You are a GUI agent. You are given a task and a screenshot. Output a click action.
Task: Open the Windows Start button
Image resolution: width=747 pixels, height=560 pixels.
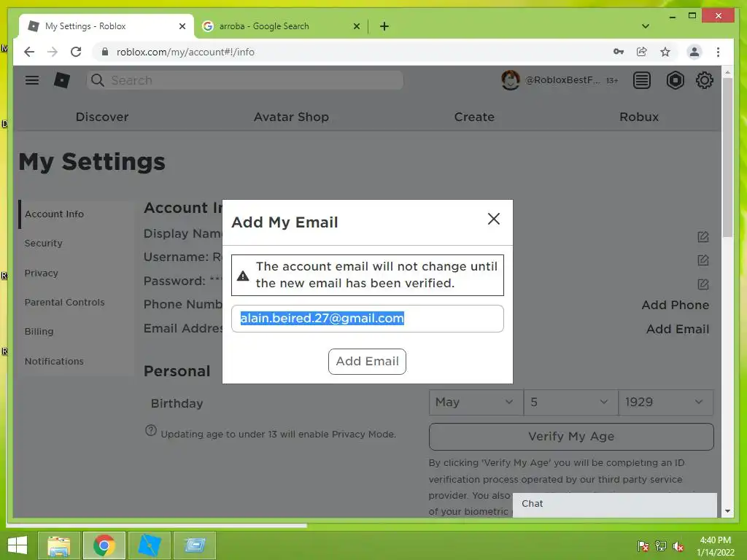point(18,545)
